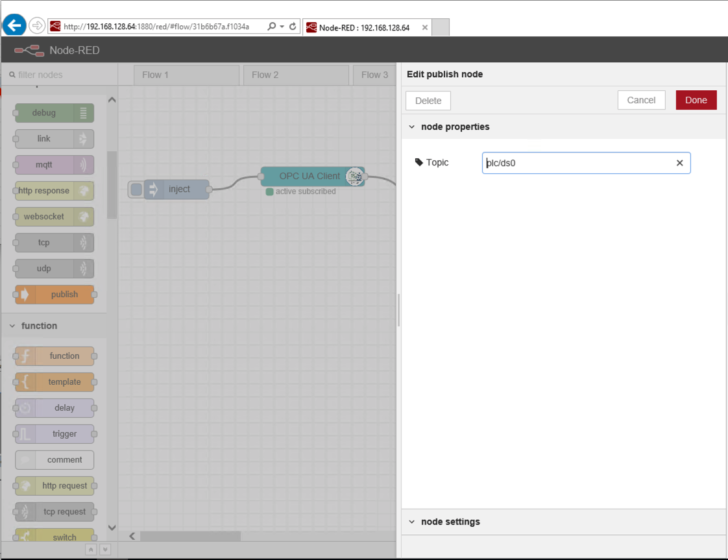Click the browser forward arrow
Screen dimensions: 728x560
37,25
